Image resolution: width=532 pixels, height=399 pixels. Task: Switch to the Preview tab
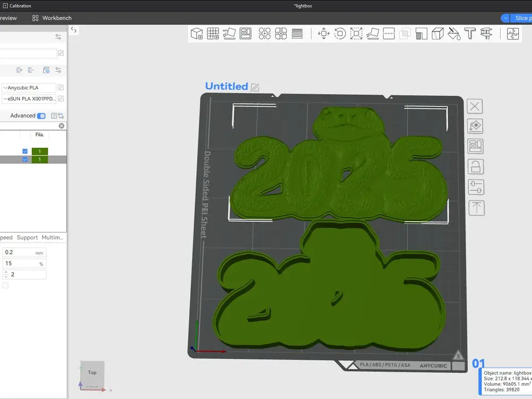9,18
